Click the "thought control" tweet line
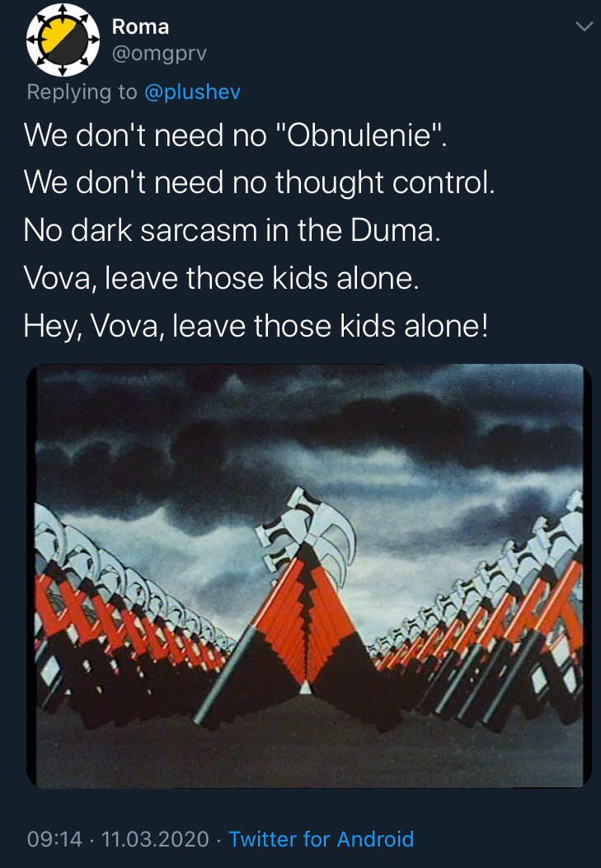The height and width of the screenshot is (868, 601). pos(260,182)
